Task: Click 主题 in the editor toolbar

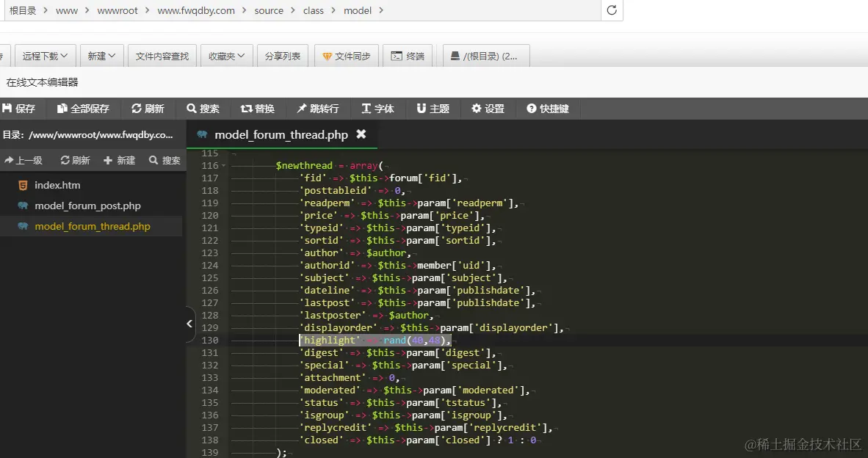Action: 433,109
